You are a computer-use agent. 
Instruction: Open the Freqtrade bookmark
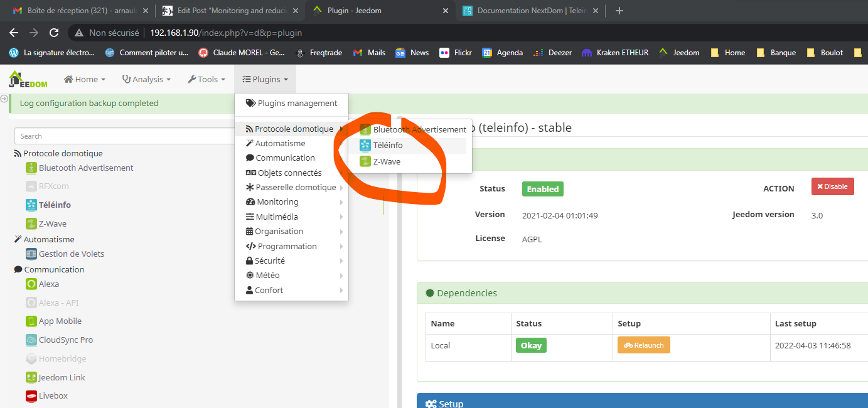[319, 53]
